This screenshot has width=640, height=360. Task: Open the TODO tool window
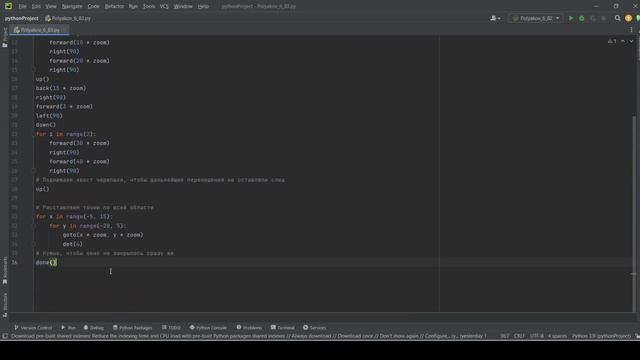171,327
